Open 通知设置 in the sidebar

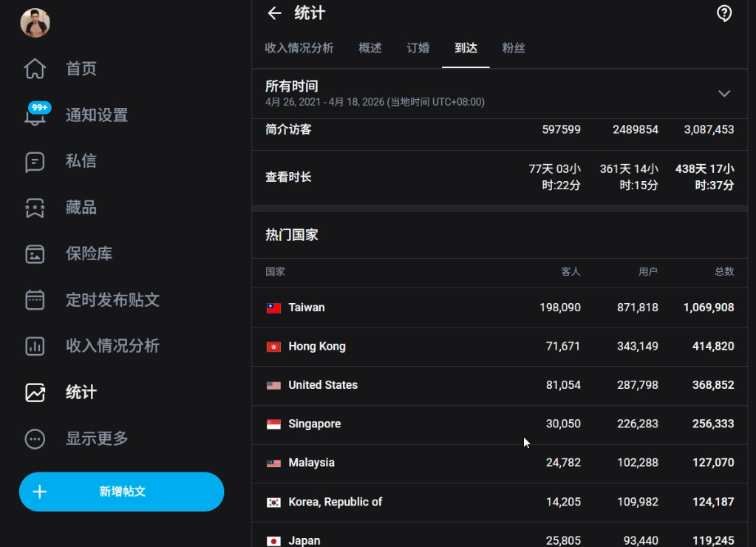[97, 115]
